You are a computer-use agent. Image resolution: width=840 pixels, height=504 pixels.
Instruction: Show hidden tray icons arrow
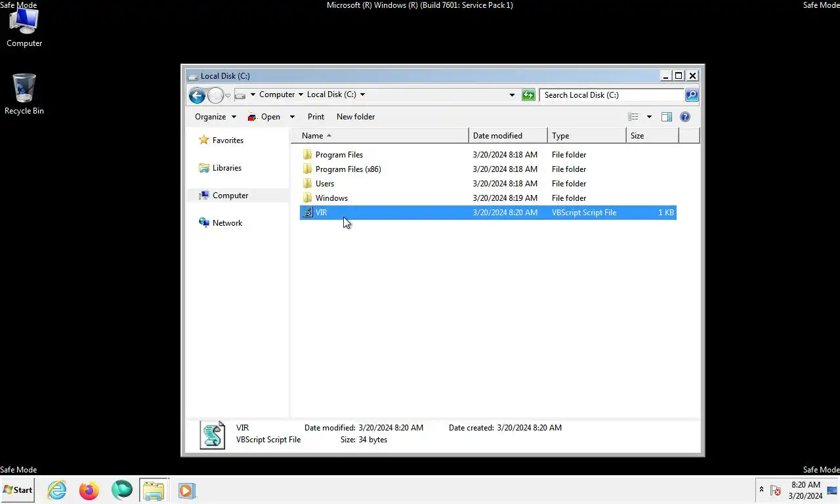(x=761, y=490)
